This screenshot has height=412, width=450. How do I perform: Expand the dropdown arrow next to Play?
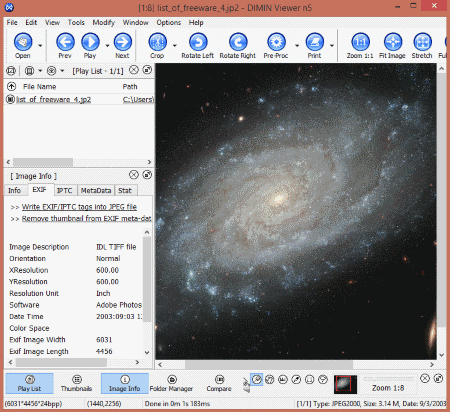click(107, 45)
